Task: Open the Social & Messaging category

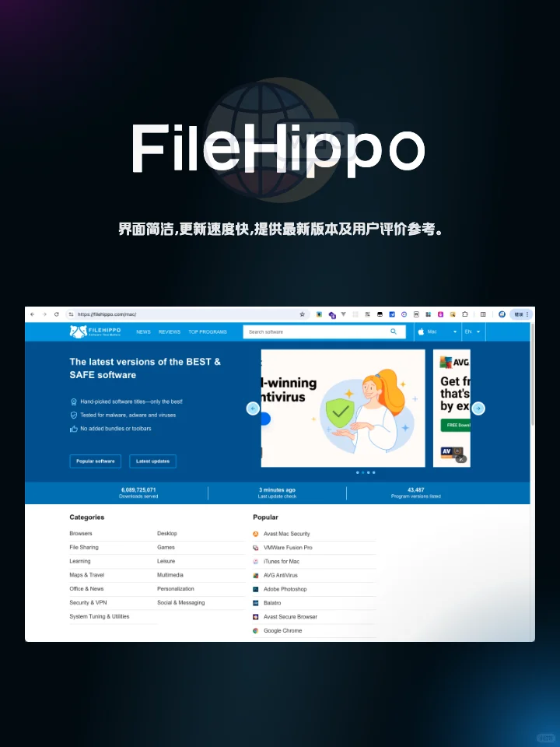Action: pos(181,602)
